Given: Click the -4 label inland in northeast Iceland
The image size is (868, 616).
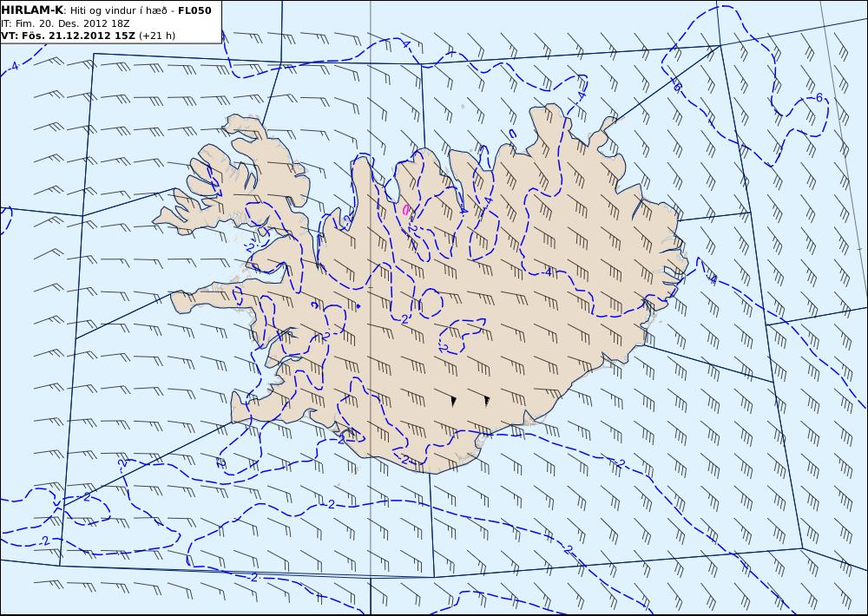Looking at the screenshot, I should [x=548, y=272].
